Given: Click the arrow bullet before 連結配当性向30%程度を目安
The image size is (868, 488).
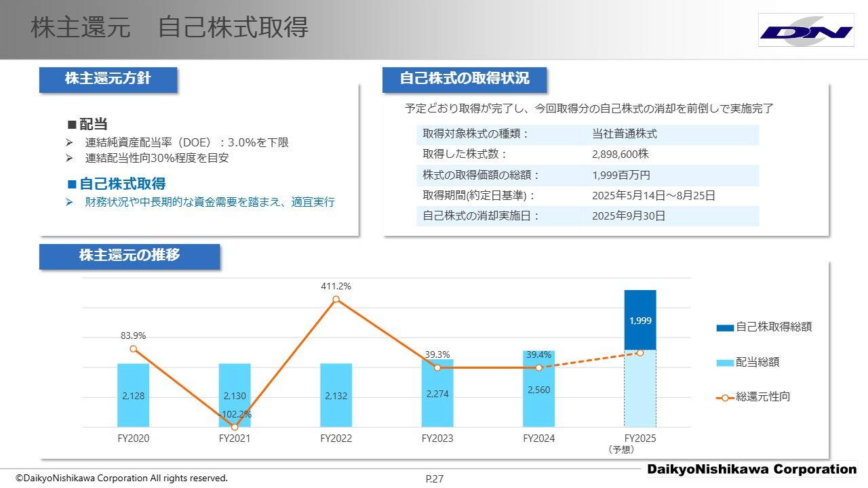Looking at the screenshot, I should 69,158.
